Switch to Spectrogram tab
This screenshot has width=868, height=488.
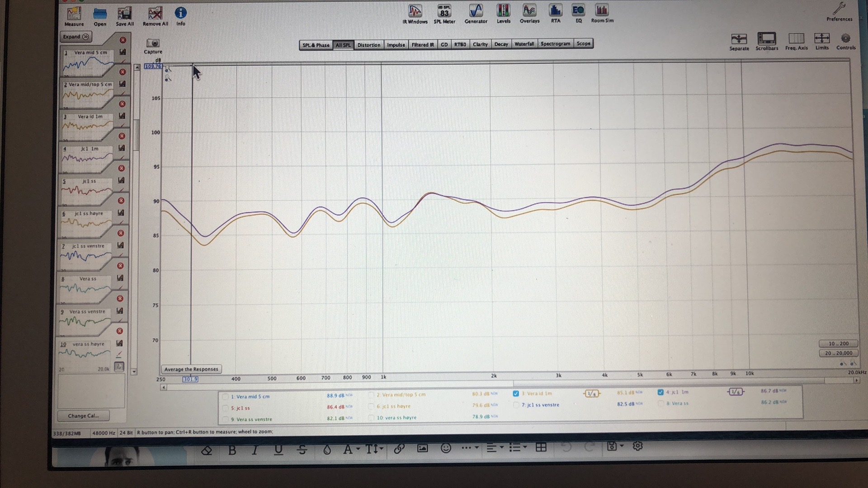(x=555, y=44)
